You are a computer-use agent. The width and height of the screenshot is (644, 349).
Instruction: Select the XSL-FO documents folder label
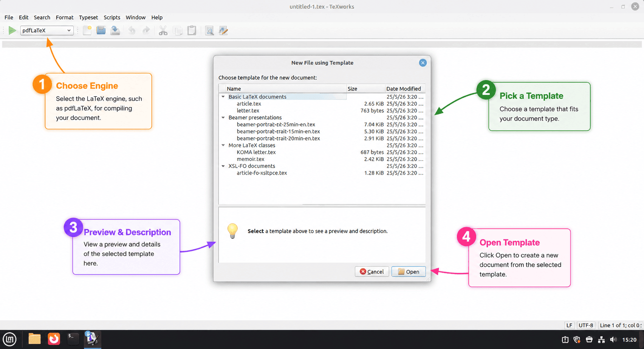[x=252, y=166]
